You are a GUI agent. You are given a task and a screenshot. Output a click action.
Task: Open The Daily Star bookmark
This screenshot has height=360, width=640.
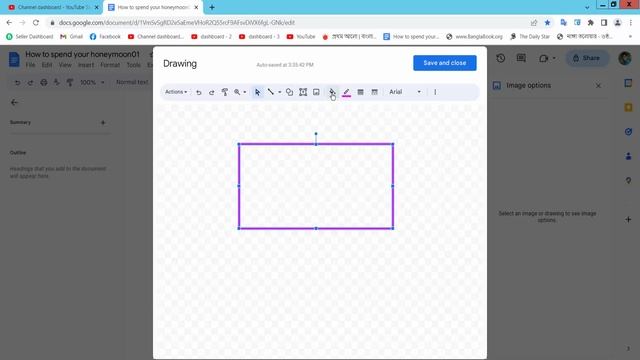pos(530,37)
